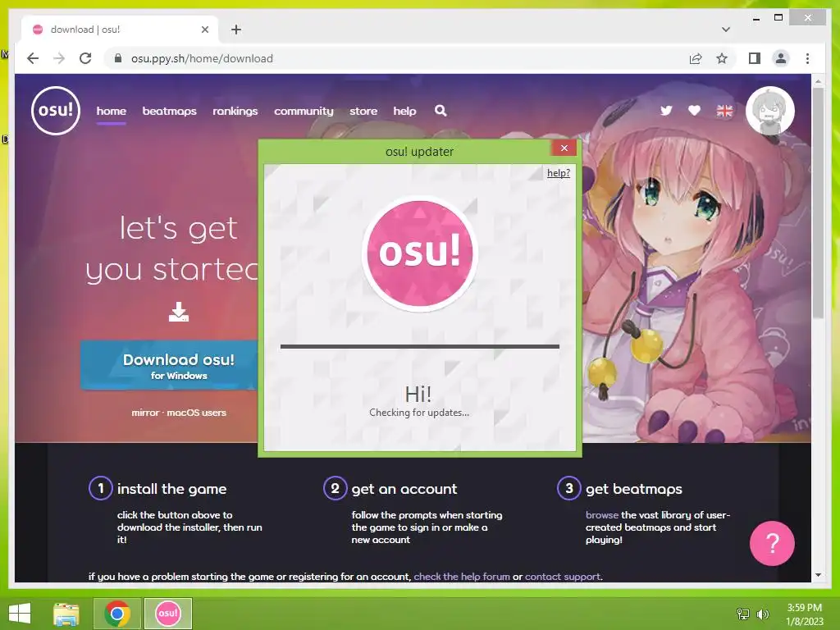This screenshot has width=840, height=630.
Task: Click the scrollbar down arrow
Action: coord(818,575)
